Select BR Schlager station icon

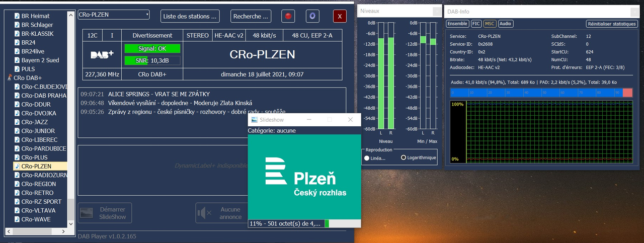17,25
